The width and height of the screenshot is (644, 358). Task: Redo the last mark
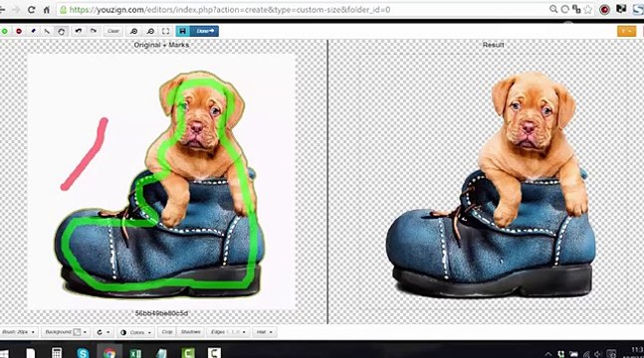pyautogui.click(x=94, y=31)
